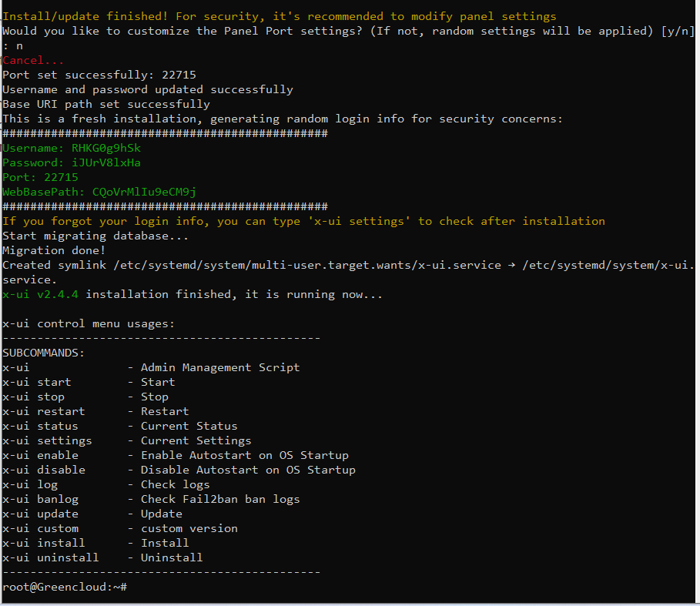
Task: Click the 'Would you like to customize' prompt line
Action: pyautogui.click(x=348, y=39)
